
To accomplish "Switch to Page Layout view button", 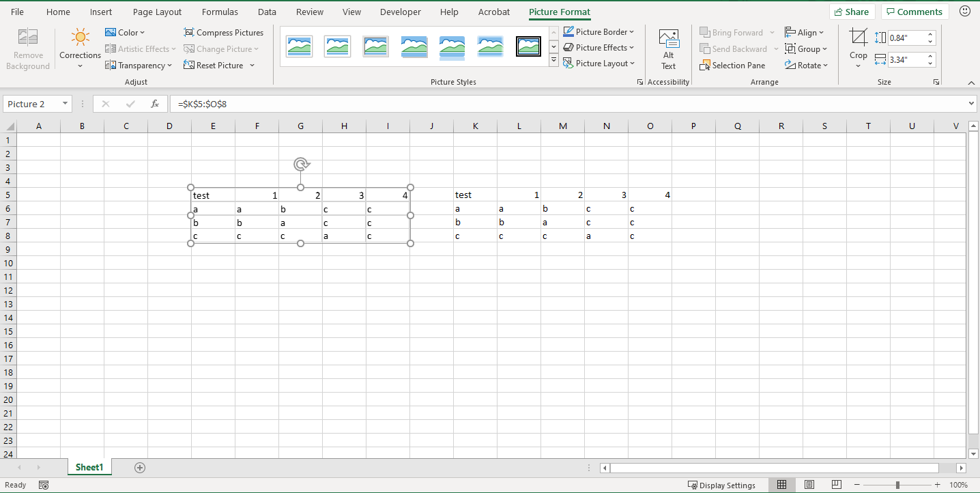I will coord(809,485).
